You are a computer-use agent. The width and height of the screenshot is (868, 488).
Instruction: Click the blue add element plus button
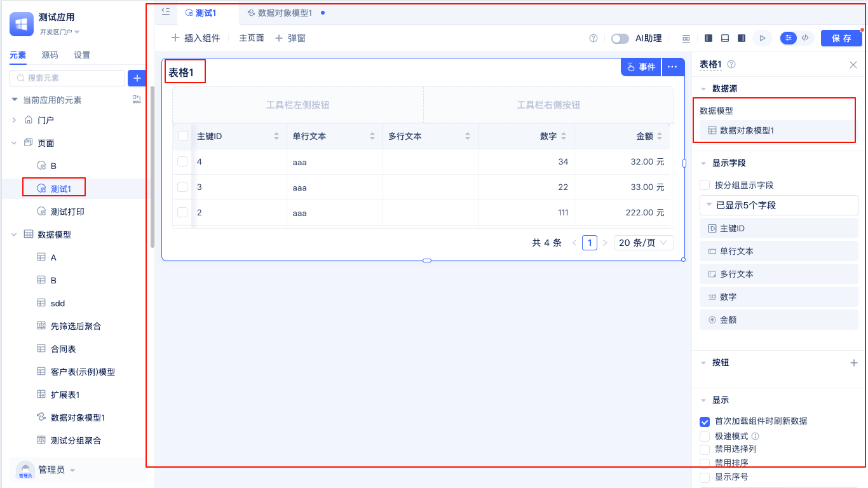[x=137, y=78]
